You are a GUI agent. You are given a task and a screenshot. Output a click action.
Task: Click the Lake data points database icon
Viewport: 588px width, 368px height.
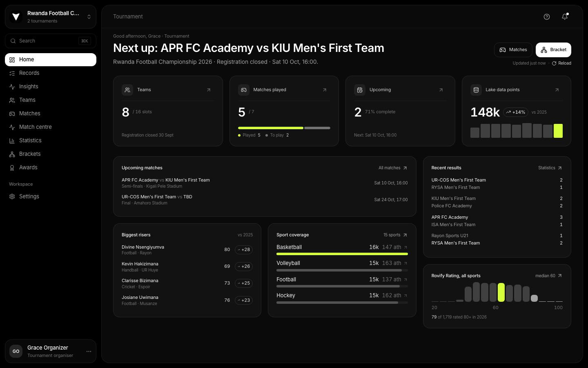[x=476, y=90]
